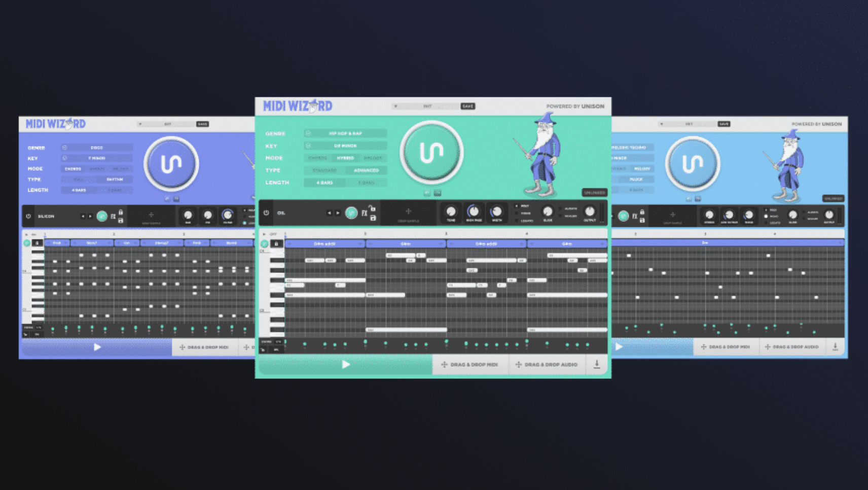Image resolution: width=868 pixels, height=490 pixels.
Task: Select Standard type in green window
Action: (324, 170)
